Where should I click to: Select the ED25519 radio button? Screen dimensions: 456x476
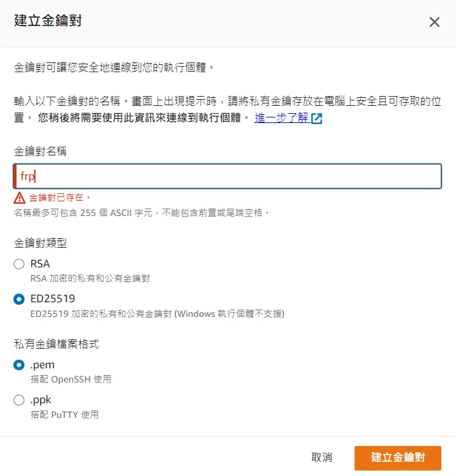[19, 299]
